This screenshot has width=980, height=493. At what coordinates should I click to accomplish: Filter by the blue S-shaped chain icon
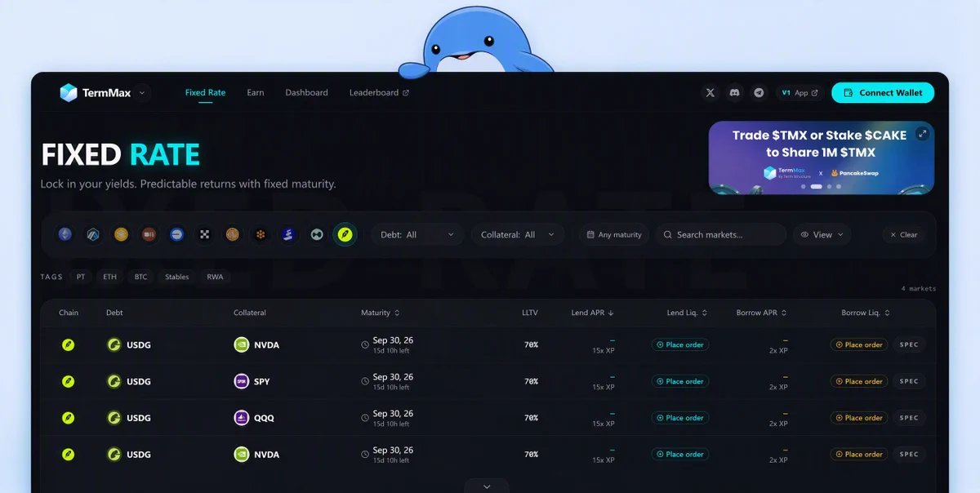tap(287, 234)
